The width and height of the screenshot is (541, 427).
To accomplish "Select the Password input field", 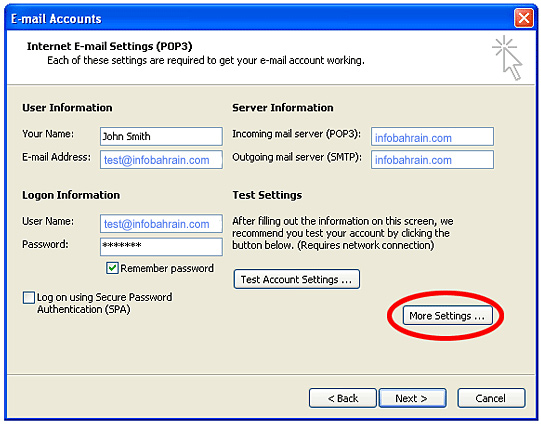I will click(x=161, y=247).
